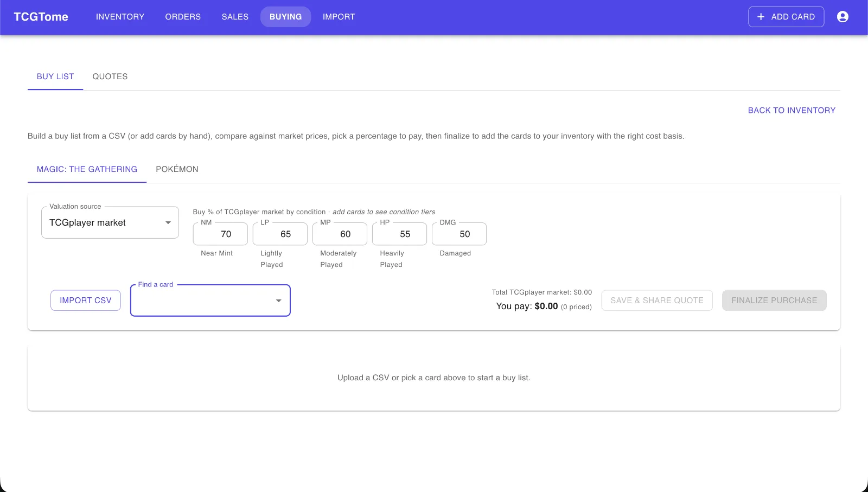Screen dimensions: 868x492
Task: Expand the Find a card dropdown arrow
Action: (279, 301)
